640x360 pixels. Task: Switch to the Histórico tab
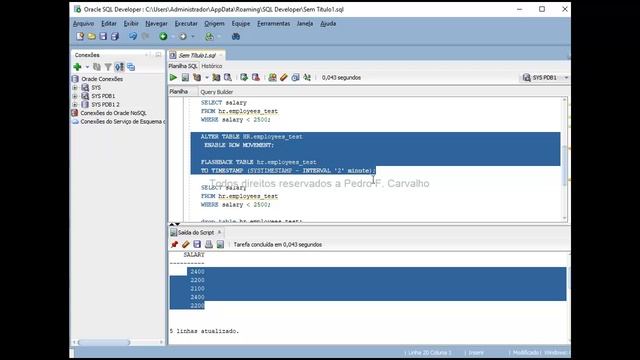[x=212, y=66]
